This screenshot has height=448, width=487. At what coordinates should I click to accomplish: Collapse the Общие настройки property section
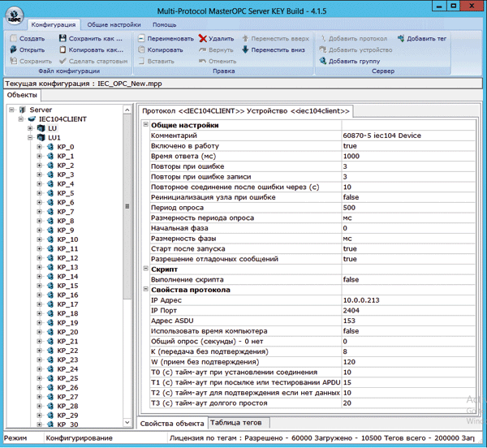tap(145, 124)
